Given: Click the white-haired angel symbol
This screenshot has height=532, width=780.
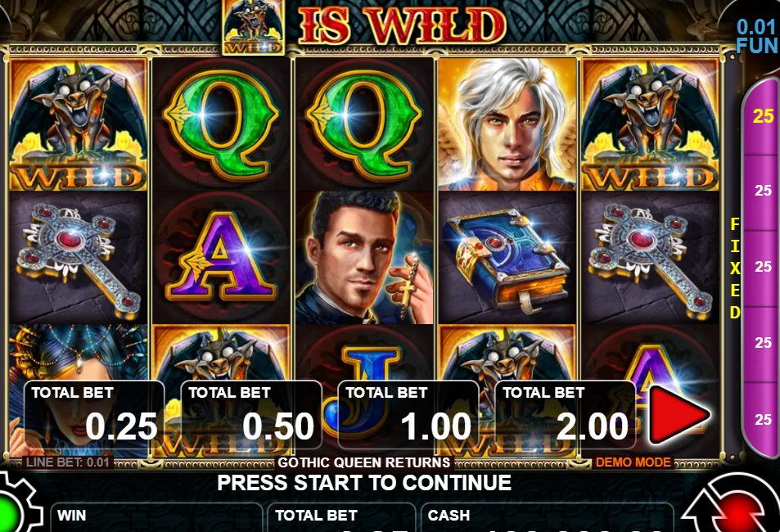Looking at the screenshot, I should click(507, 124).
